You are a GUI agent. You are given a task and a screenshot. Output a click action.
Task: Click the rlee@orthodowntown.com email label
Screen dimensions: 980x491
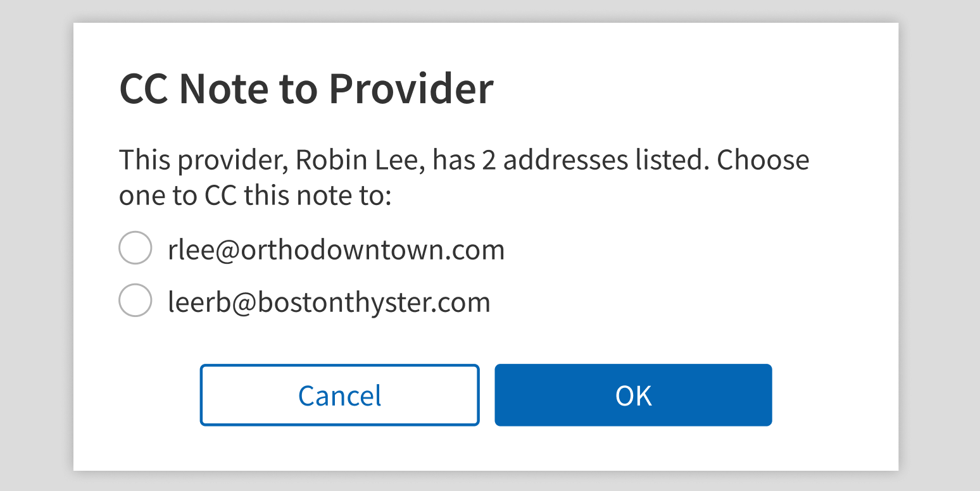[x=336, y=250]
